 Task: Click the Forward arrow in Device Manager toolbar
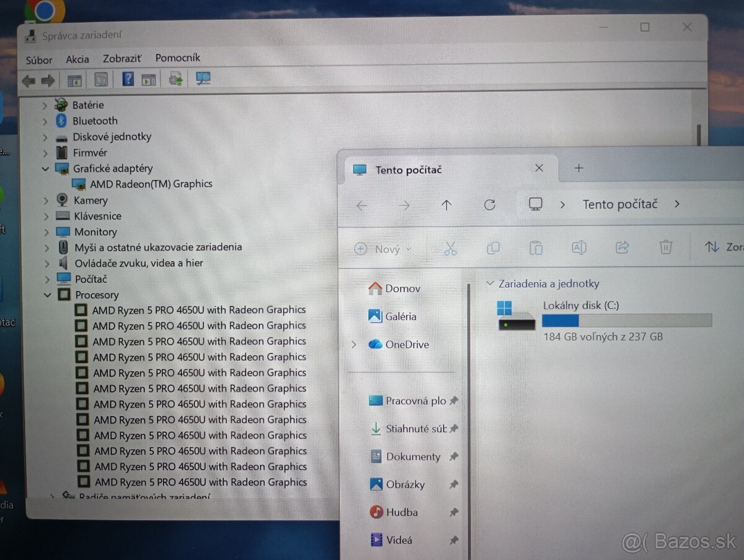48,81
